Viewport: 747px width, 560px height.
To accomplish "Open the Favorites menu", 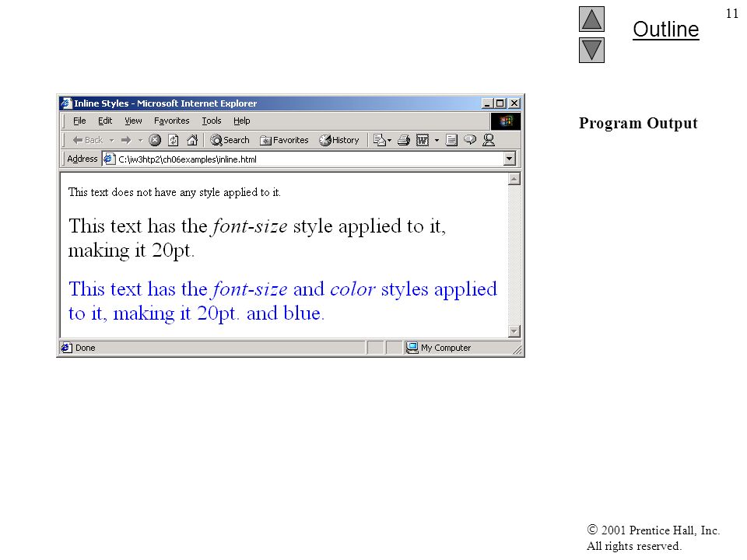I will tap(171, 121).
